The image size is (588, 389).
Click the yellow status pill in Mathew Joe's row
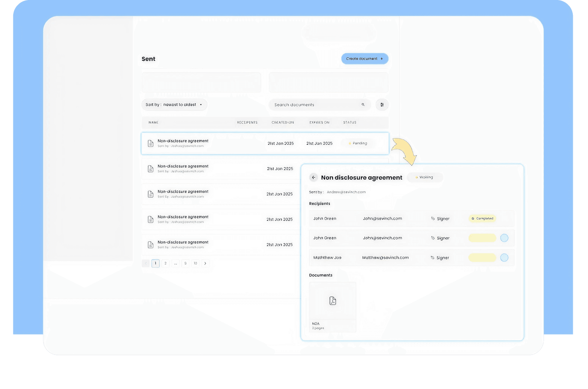[x=482, y=258]
